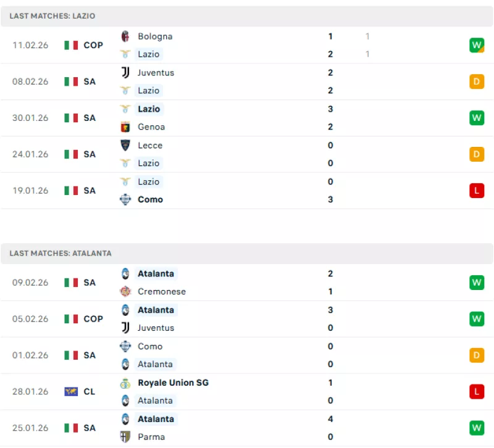Click the red L badge for Royale Union SG match
Image resolution: width=494 pixels, height=448 pixels.
click(476, 392)
